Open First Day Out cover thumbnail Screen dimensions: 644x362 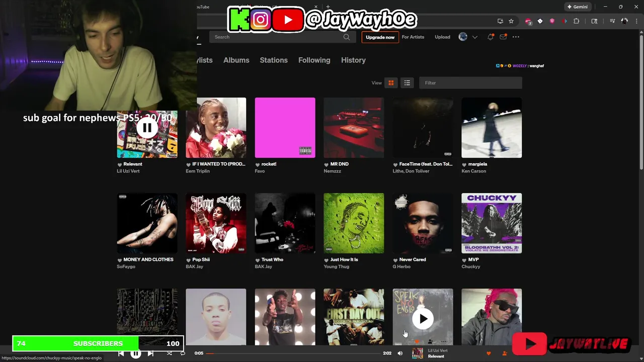pos(354,317)
